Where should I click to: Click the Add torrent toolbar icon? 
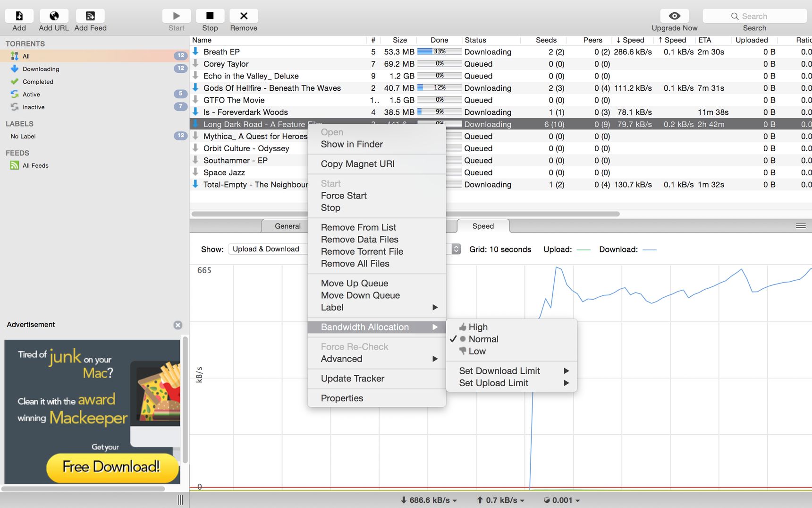point(19,16)
